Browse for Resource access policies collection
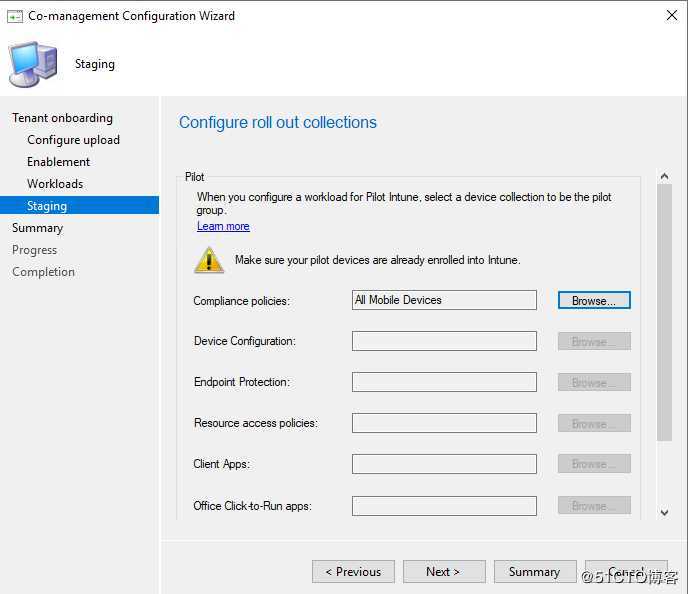Viewport: 688px width, 594px height. 594,423
